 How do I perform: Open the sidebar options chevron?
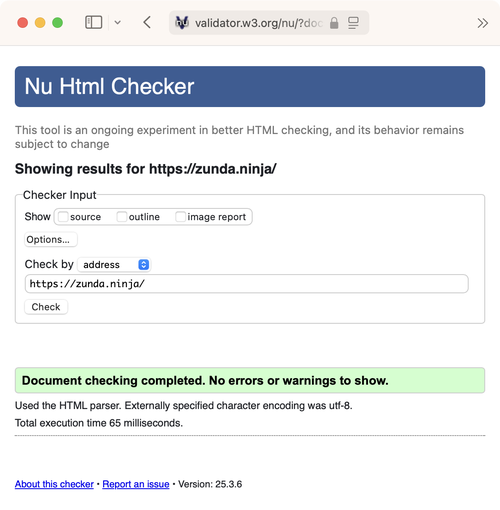117,23
